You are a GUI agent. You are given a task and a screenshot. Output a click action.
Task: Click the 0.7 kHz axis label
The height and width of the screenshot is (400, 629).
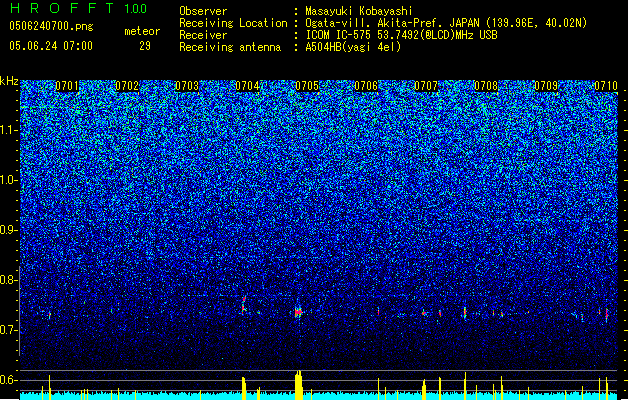[9, 330]
